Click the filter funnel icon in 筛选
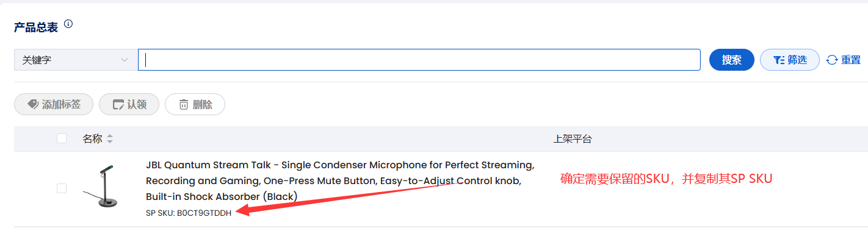Screen dimensions: 868x228 pyautogui.click(x=778, y=60)
